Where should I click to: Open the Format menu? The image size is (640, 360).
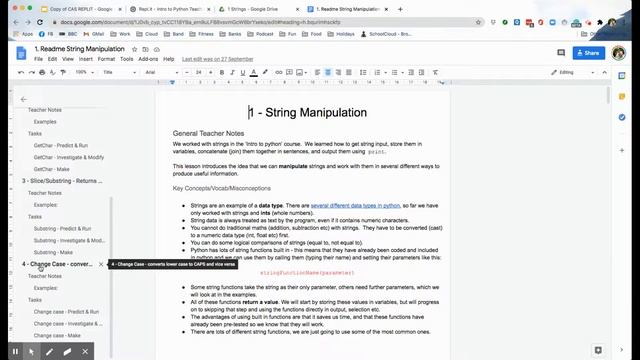coord(106,59)
